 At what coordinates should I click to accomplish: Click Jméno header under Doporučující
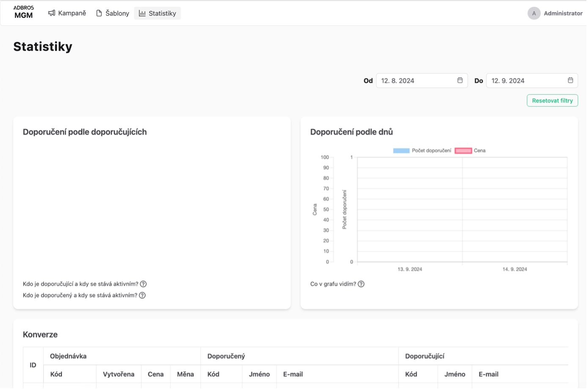455,374
